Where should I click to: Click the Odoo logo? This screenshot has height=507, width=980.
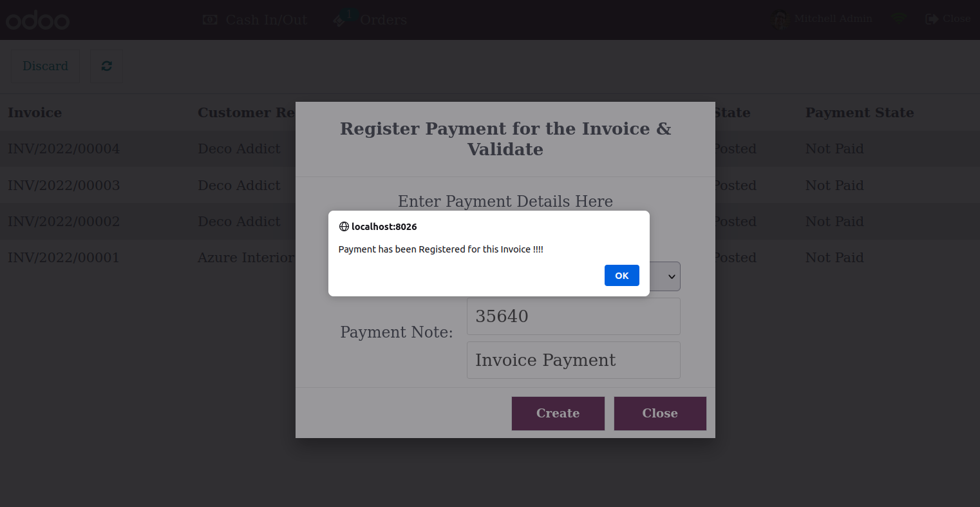[x=38, y=21]
